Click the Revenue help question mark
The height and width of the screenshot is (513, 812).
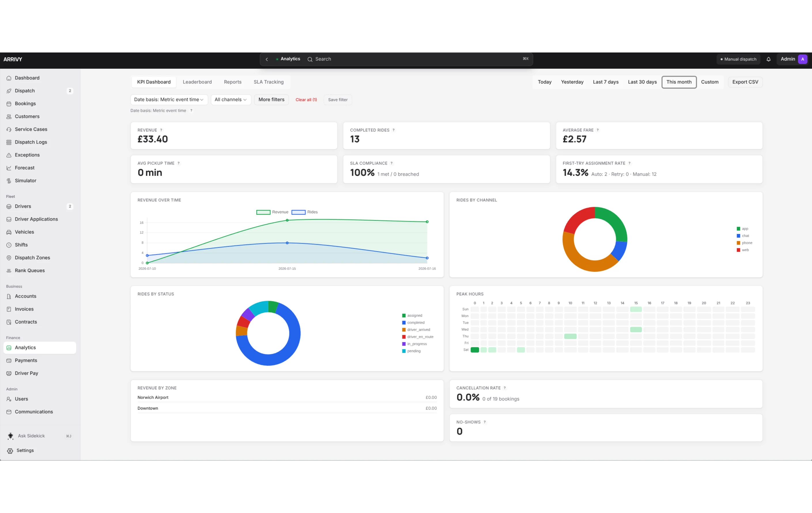(161, 130)
